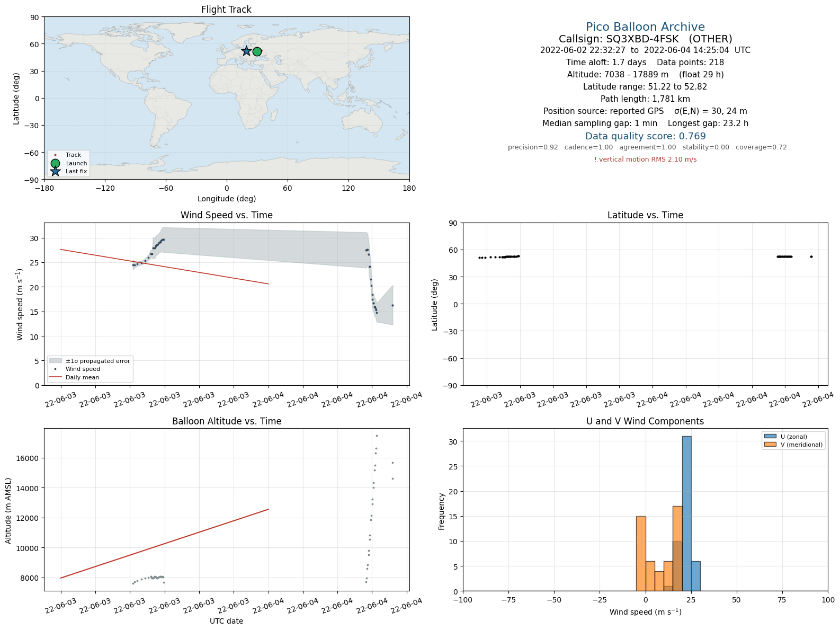
Task: Click "Data points: 218"
Action: (690, 63)
